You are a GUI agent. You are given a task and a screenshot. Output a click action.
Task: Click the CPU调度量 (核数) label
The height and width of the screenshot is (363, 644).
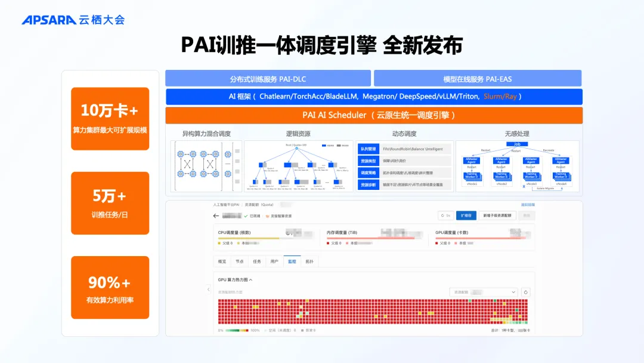(234, 233)
